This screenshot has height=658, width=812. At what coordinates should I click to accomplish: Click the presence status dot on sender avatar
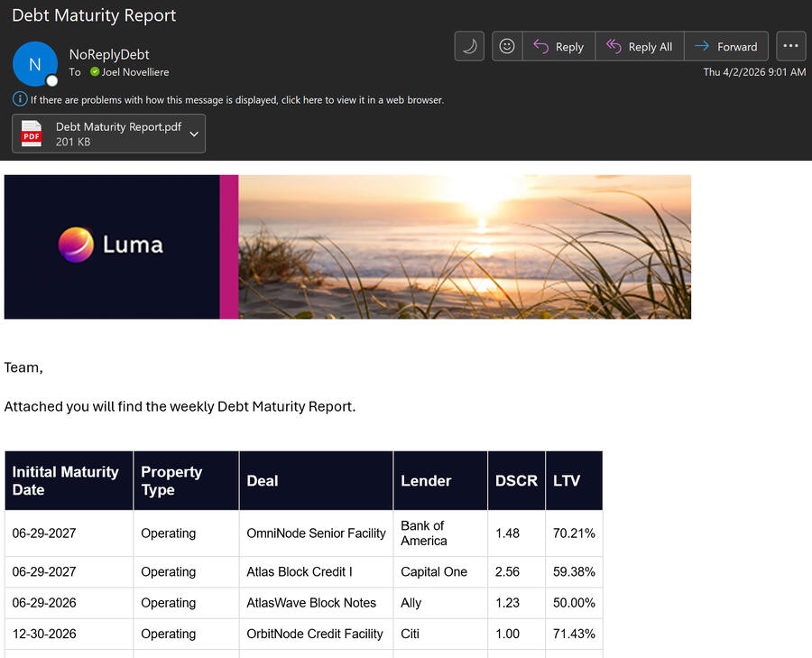(52, 80)
